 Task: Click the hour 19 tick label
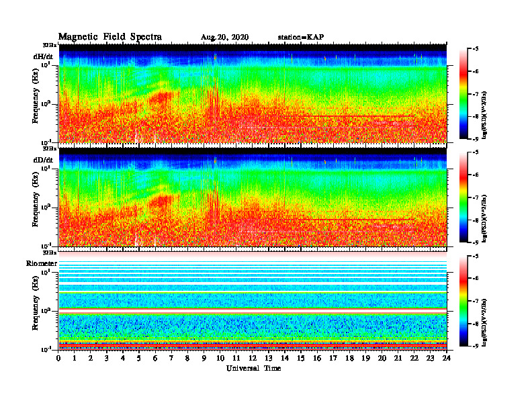365,358
